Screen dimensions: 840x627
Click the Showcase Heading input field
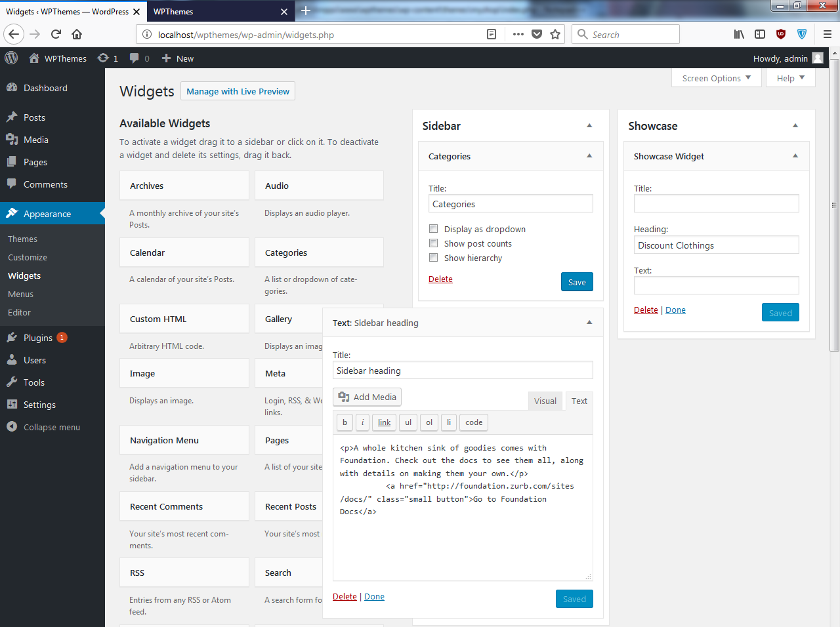(717, 245)
